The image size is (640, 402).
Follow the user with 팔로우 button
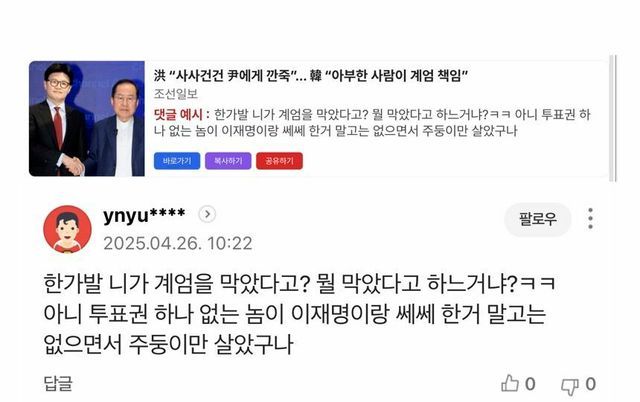[x=538, y=220]
